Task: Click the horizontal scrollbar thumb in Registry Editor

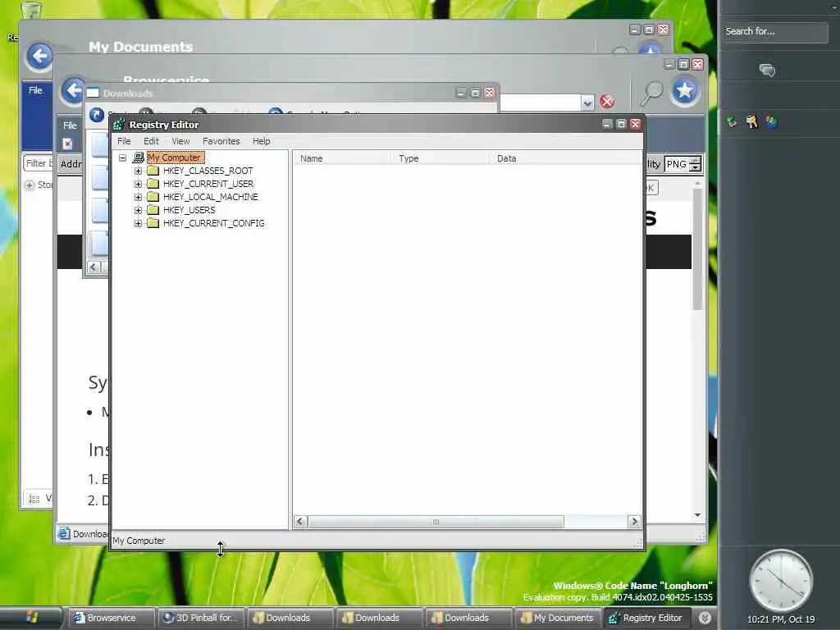Action: click(x=436, y=521)
